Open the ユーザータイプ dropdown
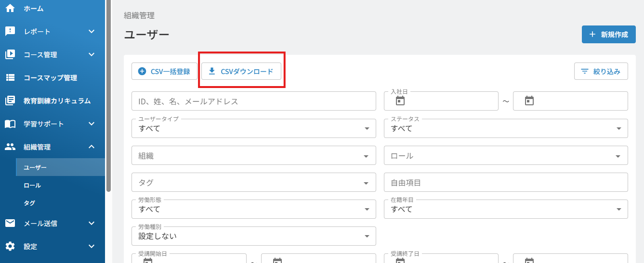Screen dimensions: 644x263 tap(254, 128)
